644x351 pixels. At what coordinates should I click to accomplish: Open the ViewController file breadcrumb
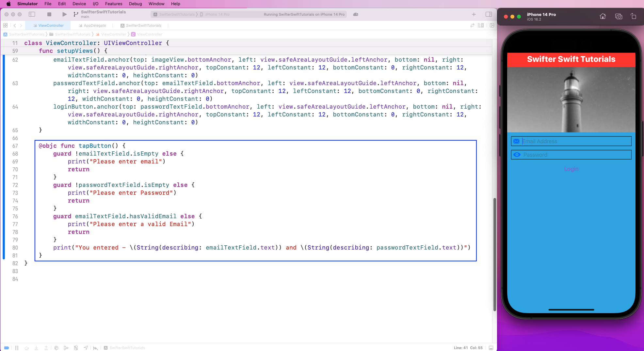pyautogui.click(x=111, y=34)
